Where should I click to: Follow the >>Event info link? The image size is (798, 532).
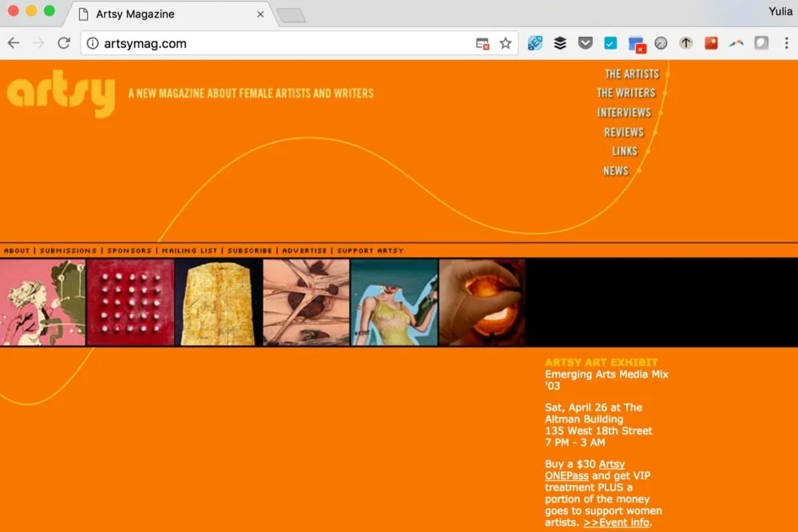pyautogui.click(x=617, y=522)
